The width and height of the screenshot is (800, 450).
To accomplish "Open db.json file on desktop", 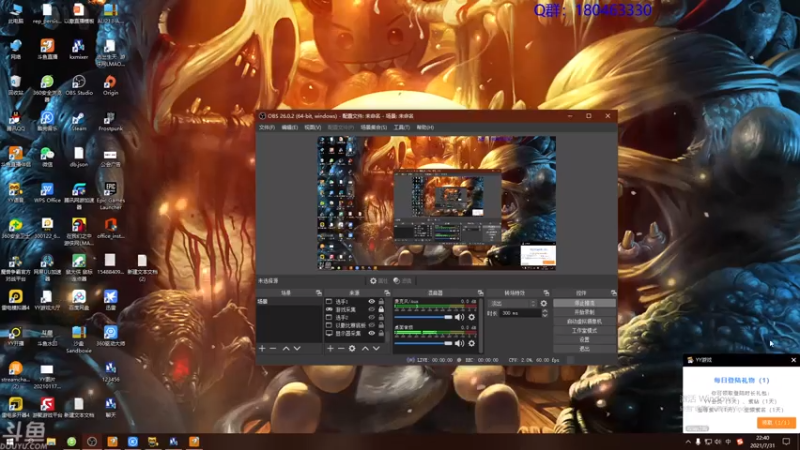I will (x=79, y=157).
